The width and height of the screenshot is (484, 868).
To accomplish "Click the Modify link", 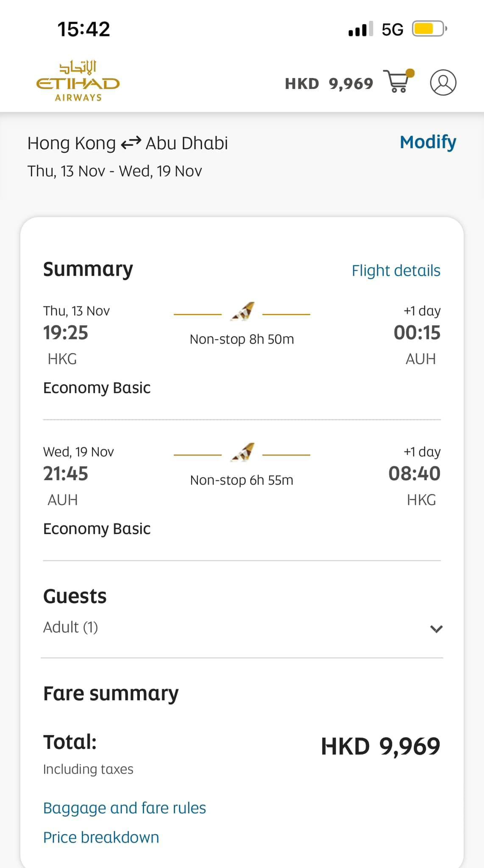I will point(428,142).
